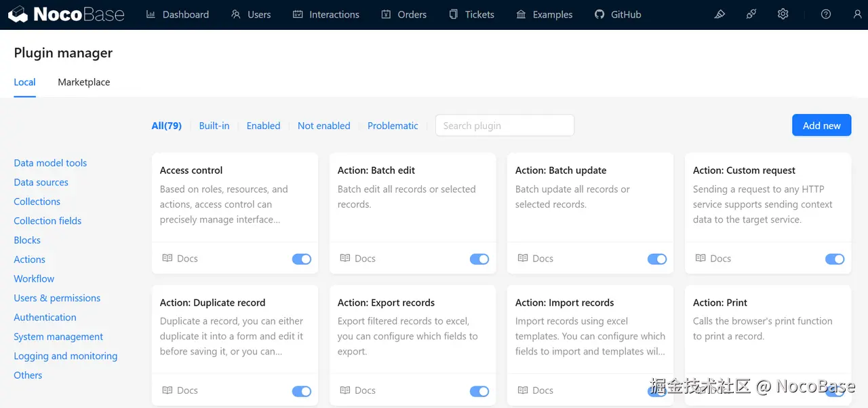868x408 pixels.
Task: Select Collections category
Action: click(x=37, y=202)
